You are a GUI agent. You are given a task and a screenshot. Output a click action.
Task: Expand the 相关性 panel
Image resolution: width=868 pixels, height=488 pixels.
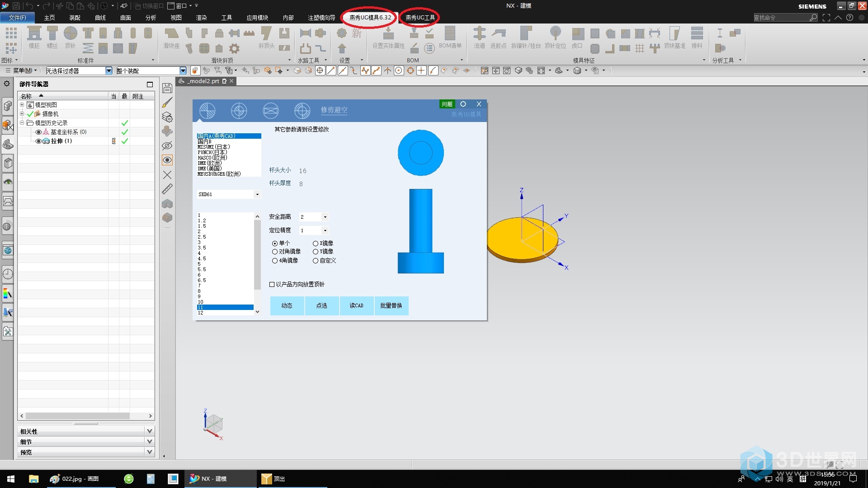pos(150,431)
